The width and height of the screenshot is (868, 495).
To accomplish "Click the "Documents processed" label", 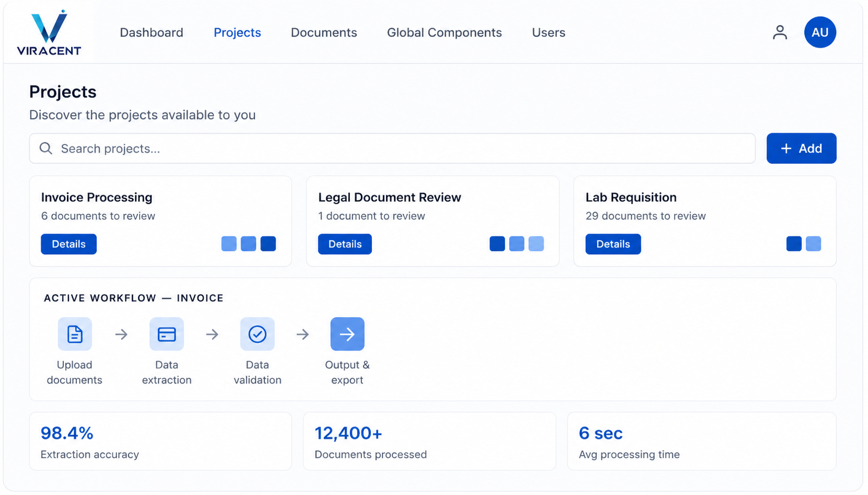I will [371, 454].
